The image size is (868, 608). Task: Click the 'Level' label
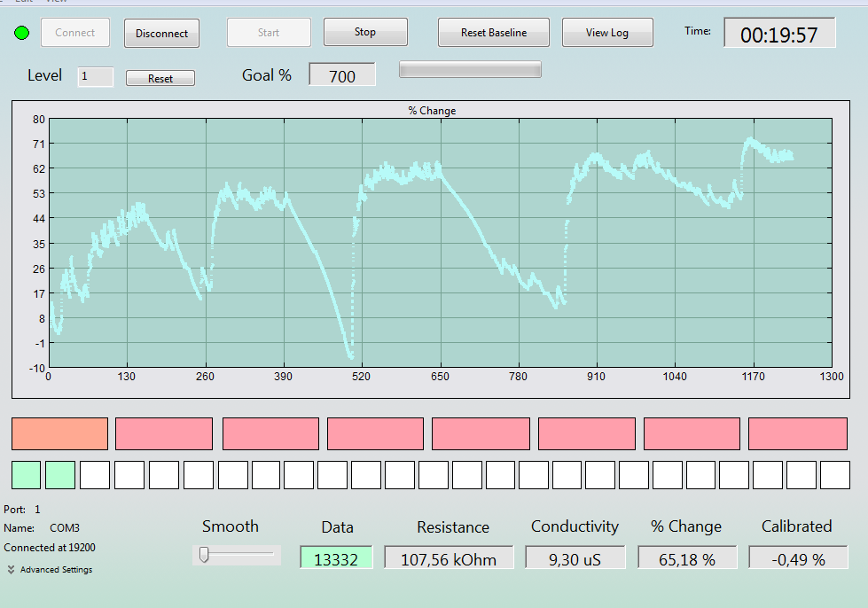coord(45,75)
